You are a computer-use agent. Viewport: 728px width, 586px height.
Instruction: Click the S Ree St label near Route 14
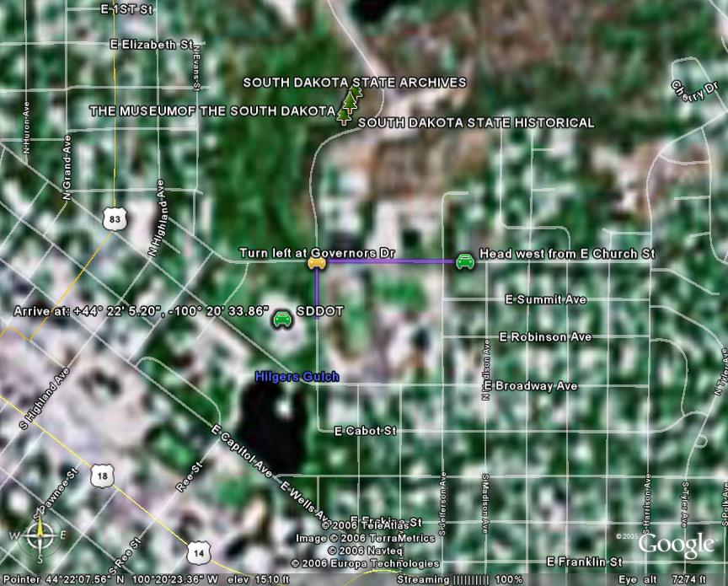[x=125, y=556]
